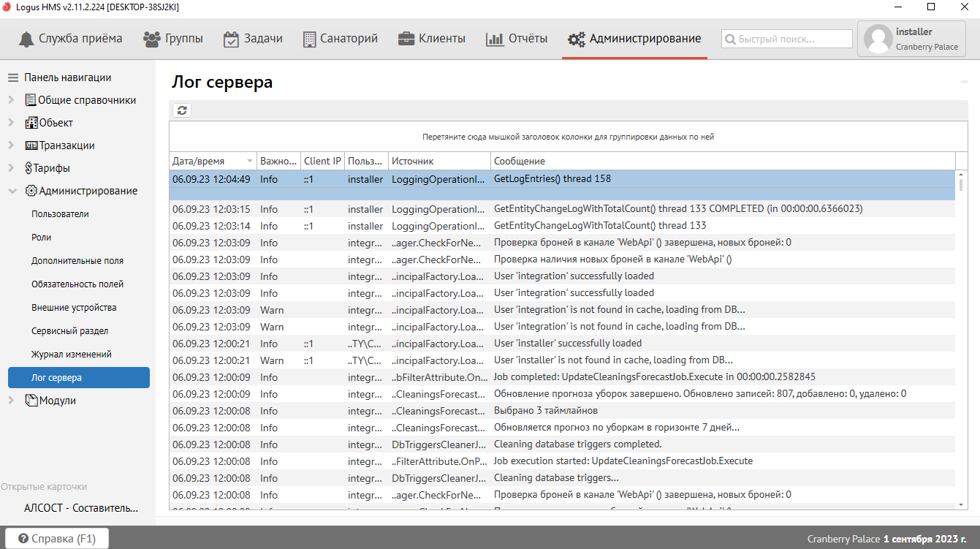
Task: Open the Клиенты briefcase section
Action: (431, 39)
